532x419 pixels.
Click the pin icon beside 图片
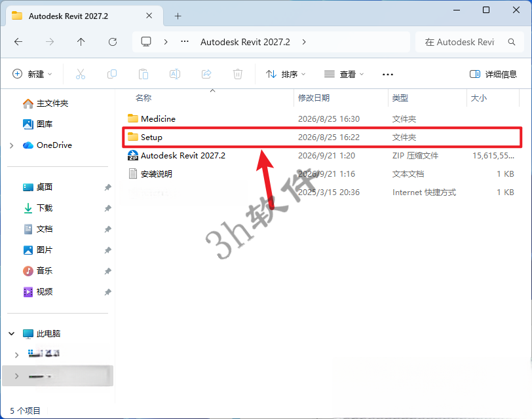[107, 250]
